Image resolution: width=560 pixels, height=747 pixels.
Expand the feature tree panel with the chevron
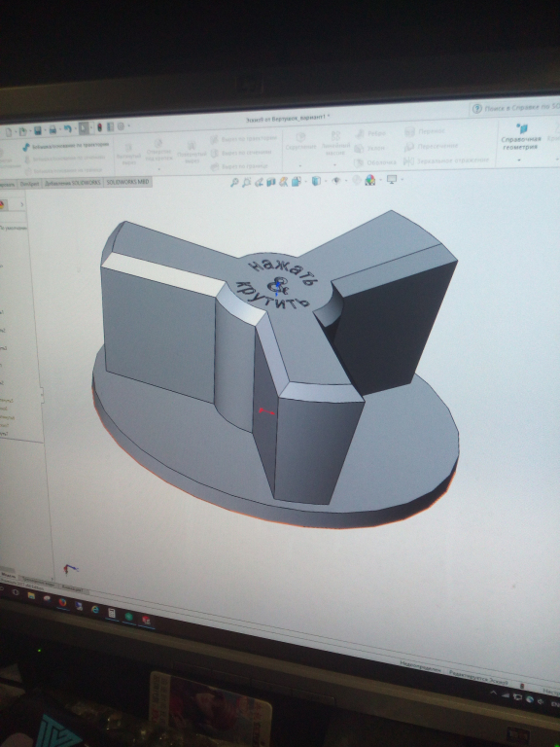tap(22, 204)
